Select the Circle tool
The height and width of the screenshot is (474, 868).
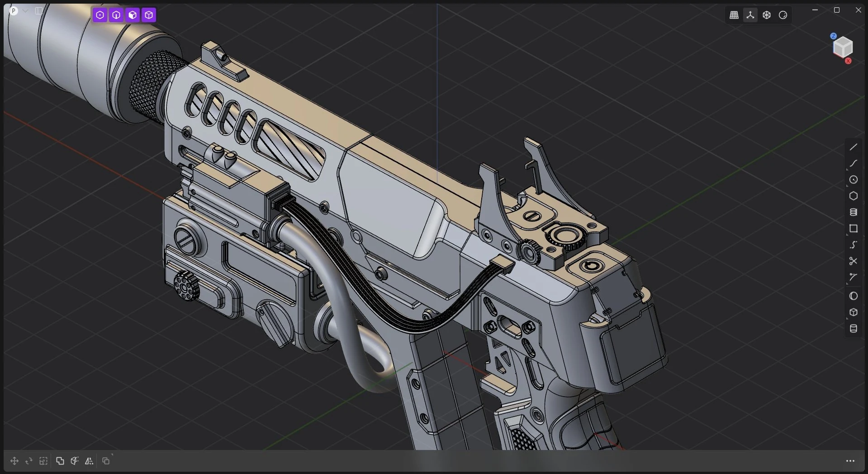[853, 180]
